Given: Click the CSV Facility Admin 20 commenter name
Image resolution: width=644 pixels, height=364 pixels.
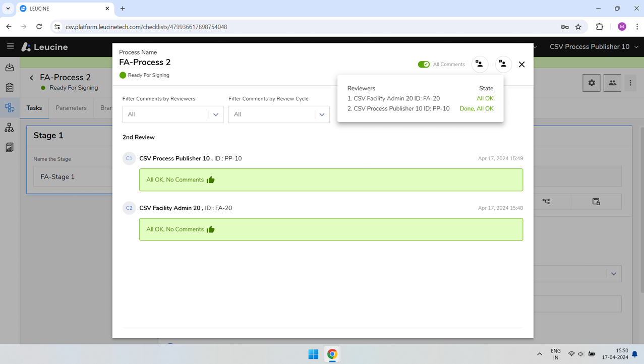Looking at the screenshot, I should pyautogui.click(x=170, y=208).
